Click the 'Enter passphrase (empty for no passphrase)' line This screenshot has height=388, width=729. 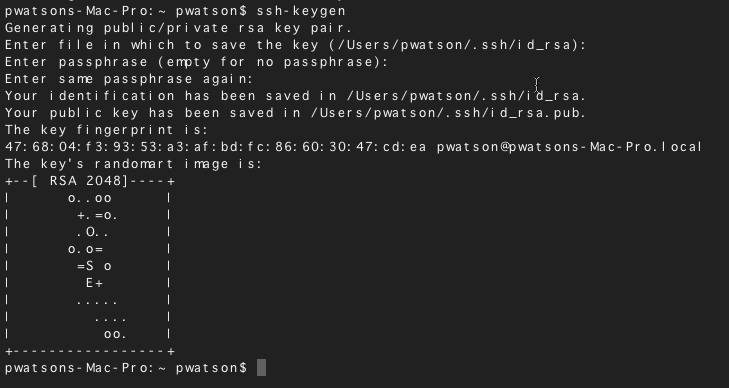(196, 62)
